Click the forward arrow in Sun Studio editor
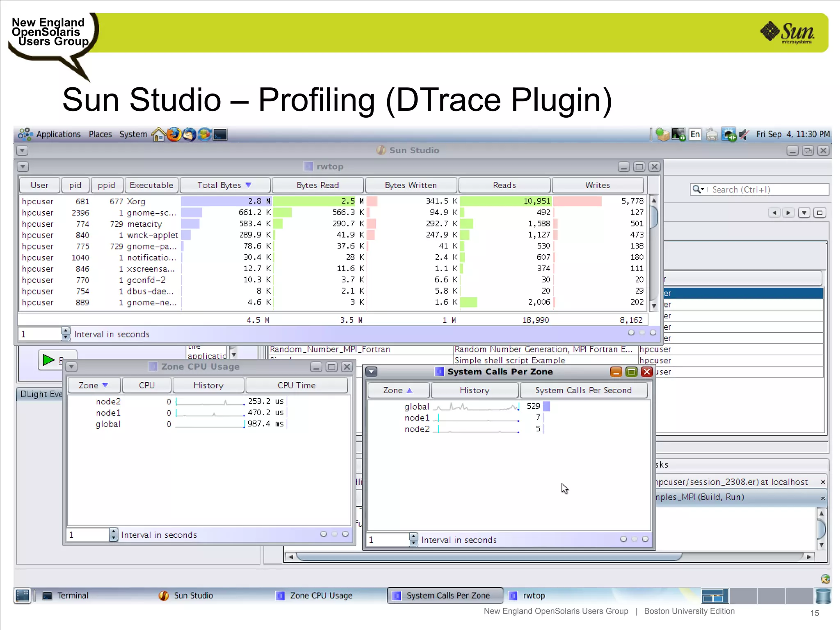Viewport: 840px width, 630px height. [788, 212]
